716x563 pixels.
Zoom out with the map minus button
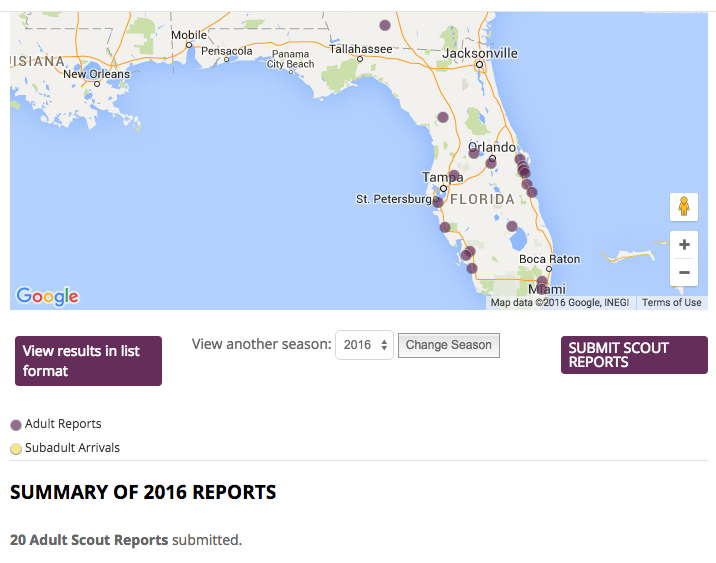(684, 273)
